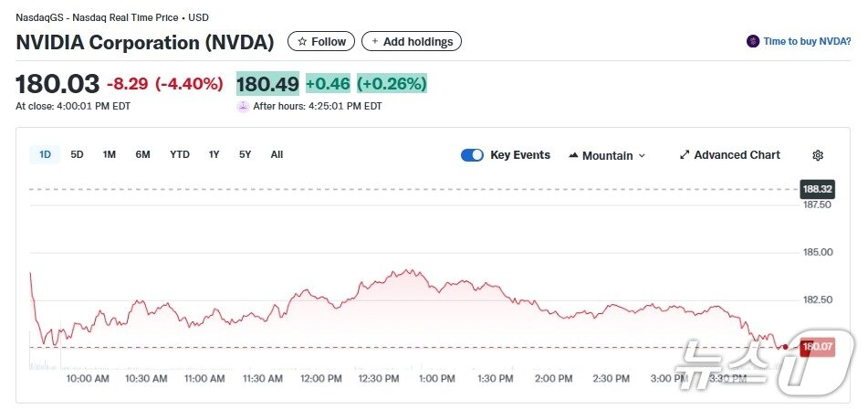Show the All time range
Image resolution: width=868 pixels, height=409 pixels.
(277, 154)
